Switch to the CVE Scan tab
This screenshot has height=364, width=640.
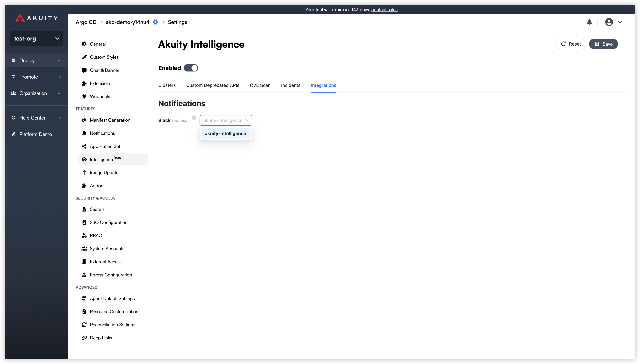[260, 85]
